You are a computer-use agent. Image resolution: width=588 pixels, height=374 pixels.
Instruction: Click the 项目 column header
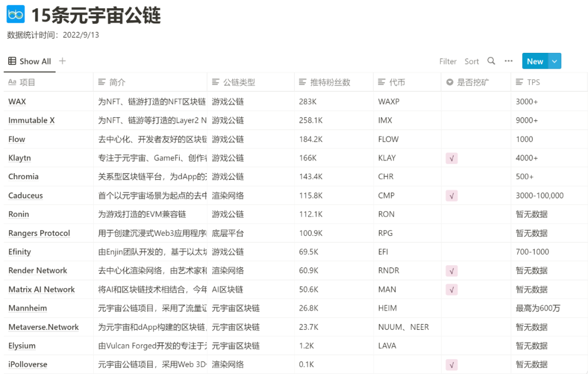click(27, 82)
